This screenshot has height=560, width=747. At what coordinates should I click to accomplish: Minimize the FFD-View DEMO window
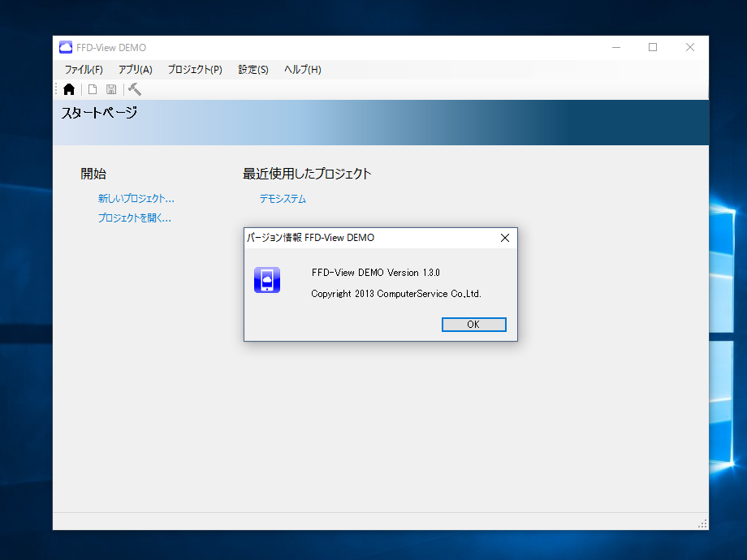click(616, 47)
